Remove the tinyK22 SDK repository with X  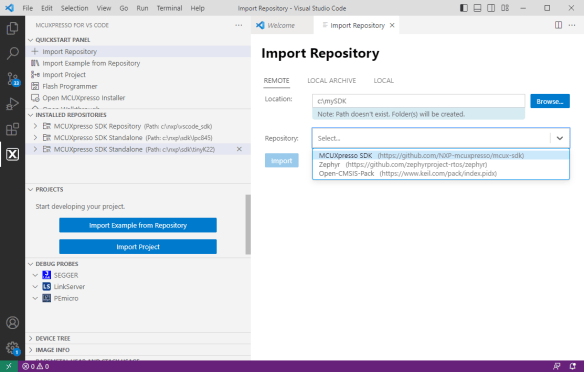point(239,149)
